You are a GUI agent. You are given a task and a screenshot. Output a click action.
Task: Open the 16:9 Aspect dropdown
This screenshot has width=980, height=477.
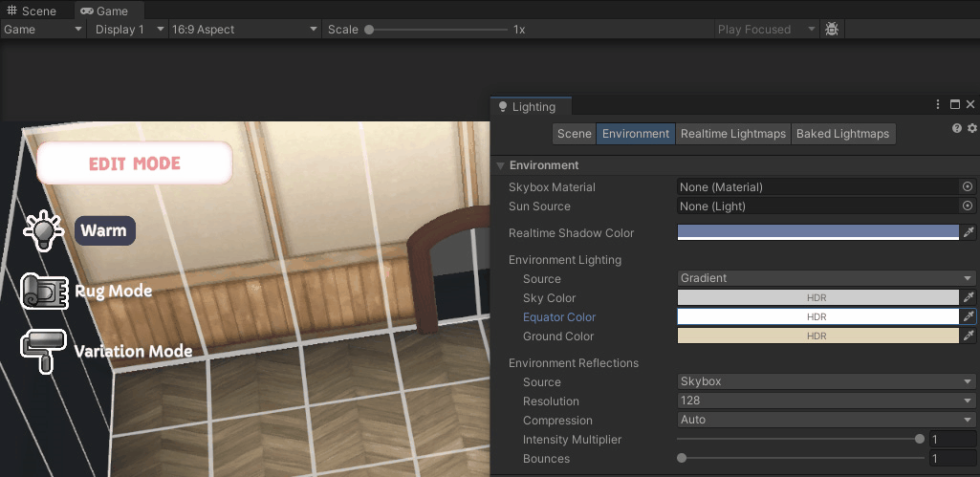coord(245,30)
